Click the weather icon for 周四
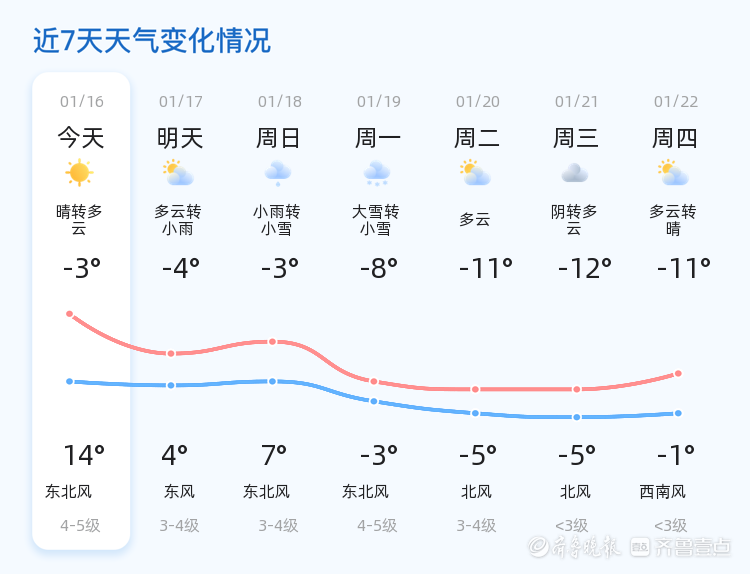Screen dimensions: 750x574 pyautogui.click(x=674, y=174)
